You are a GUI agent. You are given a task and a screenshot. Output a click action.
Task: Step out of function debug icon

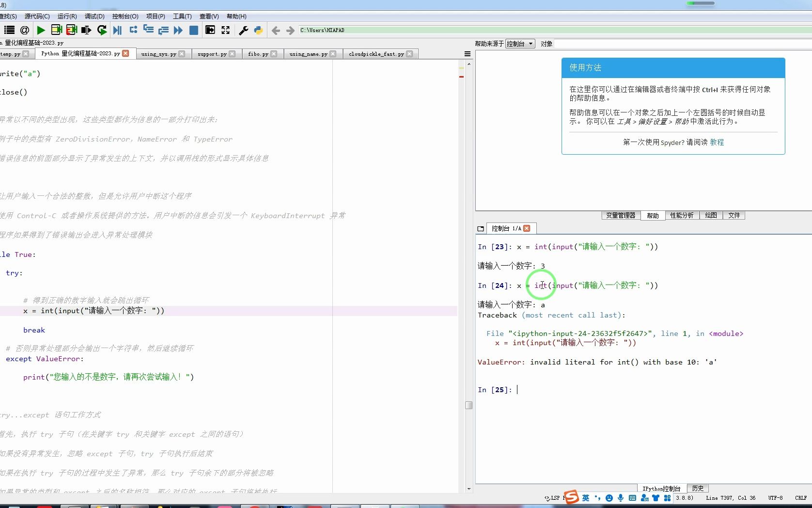click(163, 30)
